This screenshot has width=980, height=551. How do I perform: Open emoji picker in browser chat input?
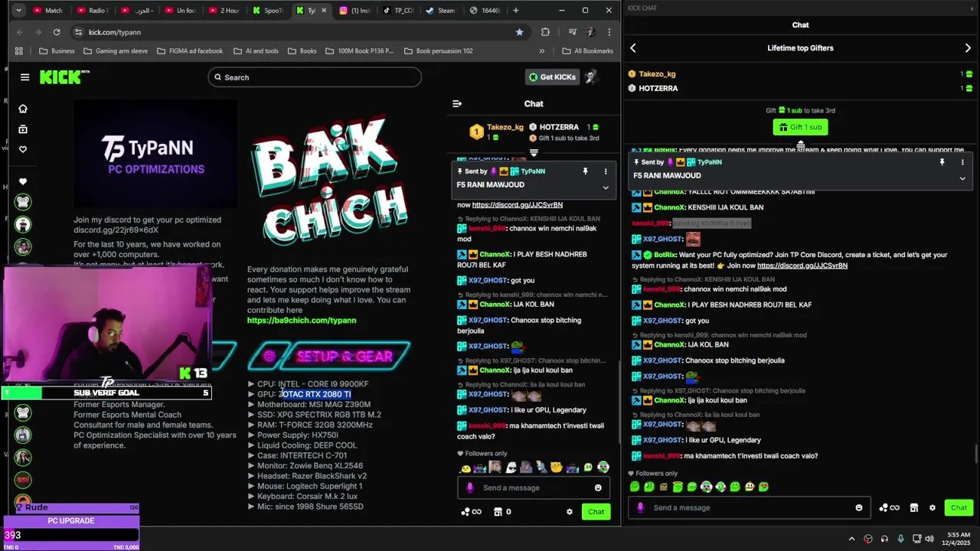click(598, 487)
